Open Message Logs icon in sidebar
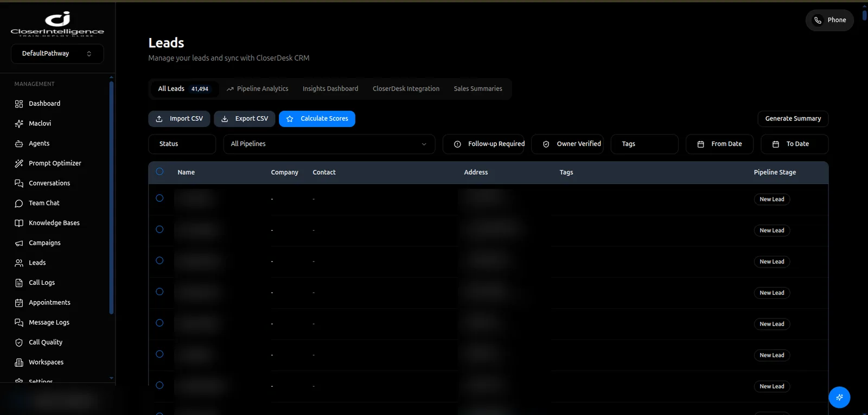 tap(19, 323)
